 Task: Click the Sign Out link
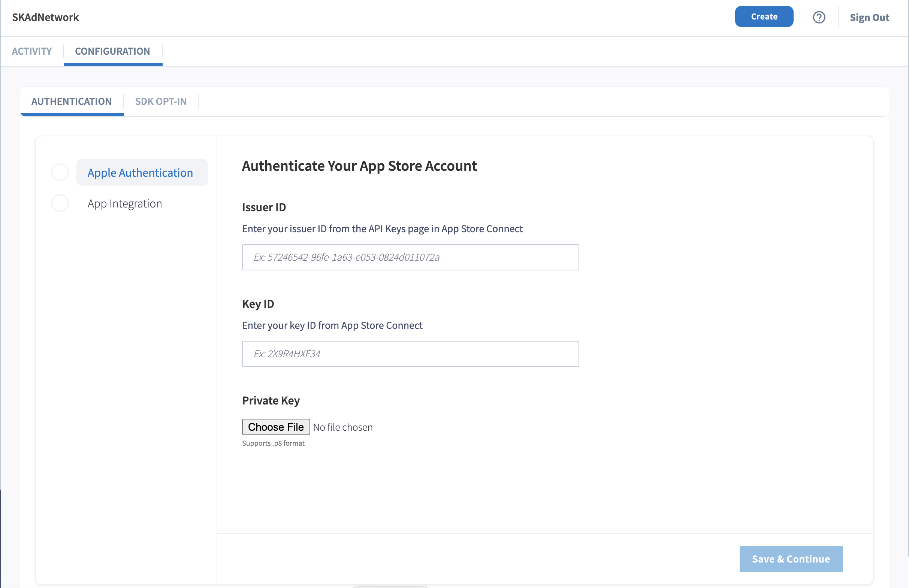(x=869, y=18)
